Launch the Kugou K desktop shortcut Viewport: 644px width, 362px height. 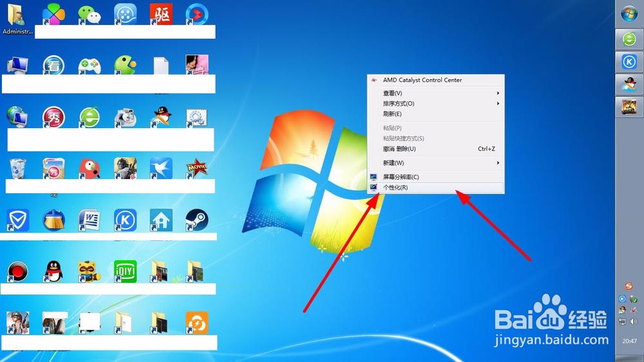[125, 220]
